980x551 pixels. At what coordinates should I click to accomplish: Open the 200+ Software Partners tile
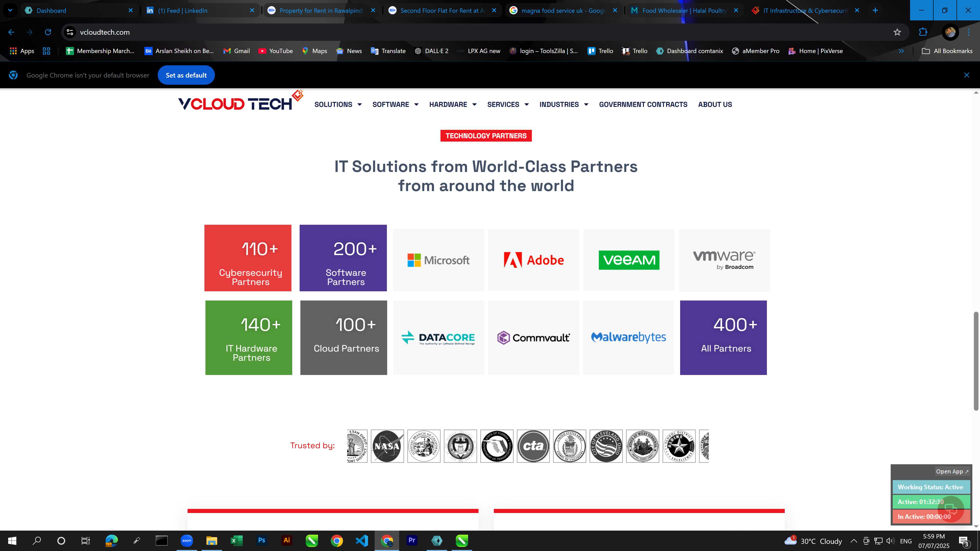coord(343,258)
